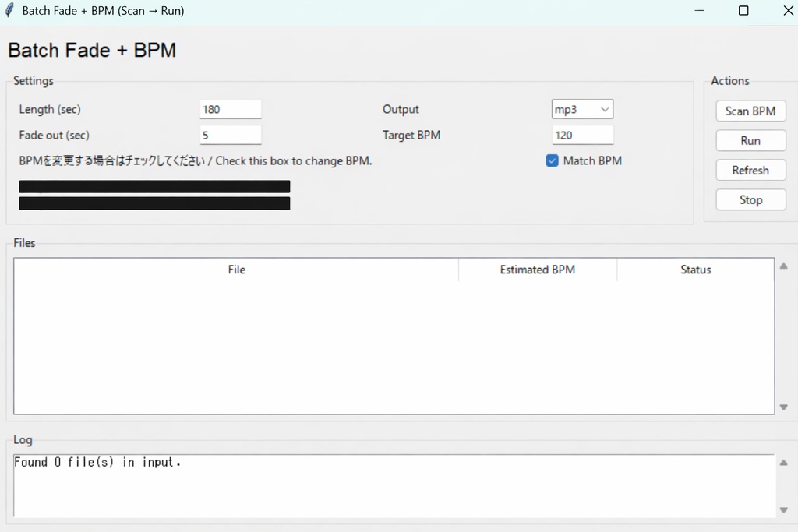Click the Log panel's up scroll arrow

[783, 462]
